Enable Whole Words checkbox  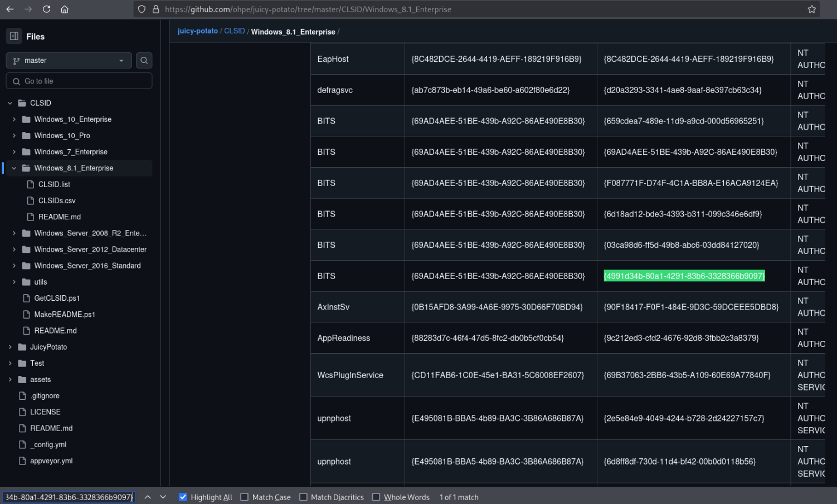[x=376, y=497]
